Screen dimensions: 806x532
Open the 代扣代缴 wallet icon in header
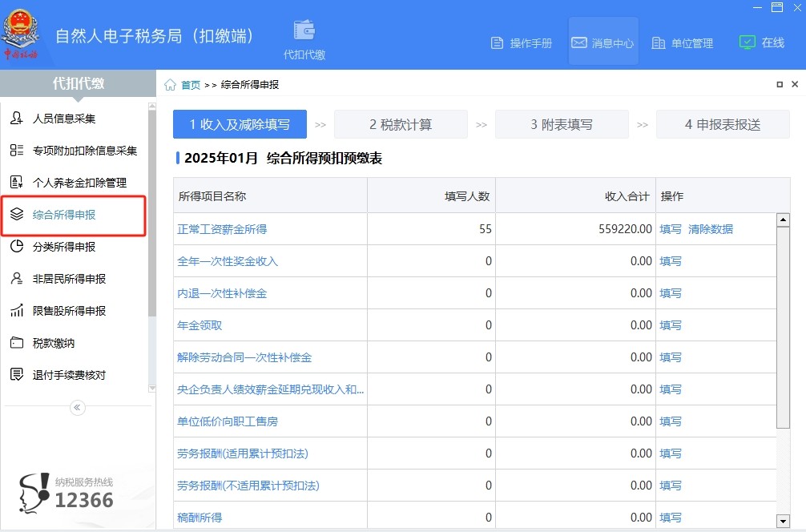point(304,30)
